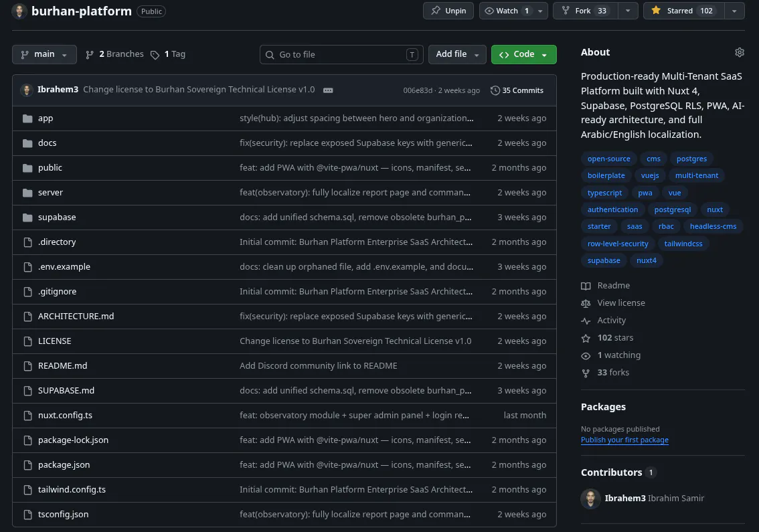
Task: Open the SUPABASE.md file
Action: [66, 391]
